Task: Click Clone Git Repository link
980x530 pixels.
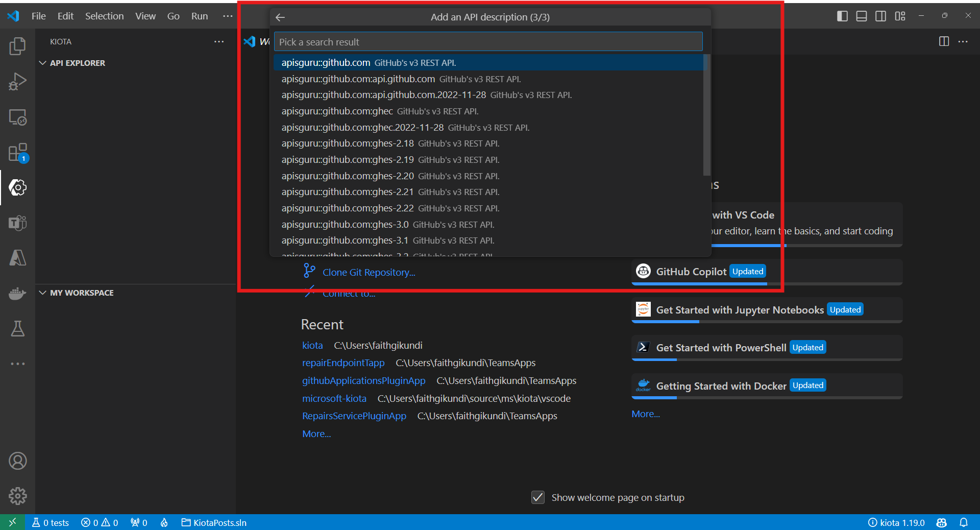Action: point(369,272)
